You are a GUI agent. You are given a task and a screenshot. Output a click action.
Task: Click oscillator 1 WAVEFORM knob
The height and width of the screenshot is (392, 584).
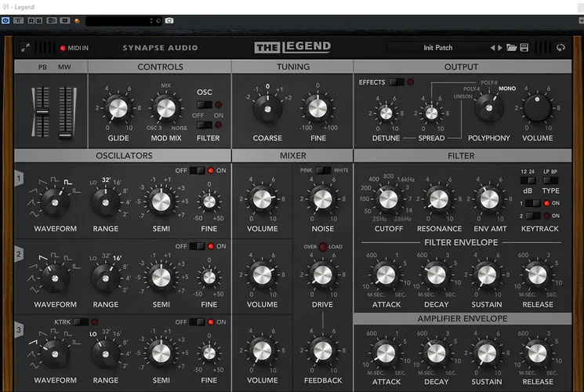tap(55, 203)
